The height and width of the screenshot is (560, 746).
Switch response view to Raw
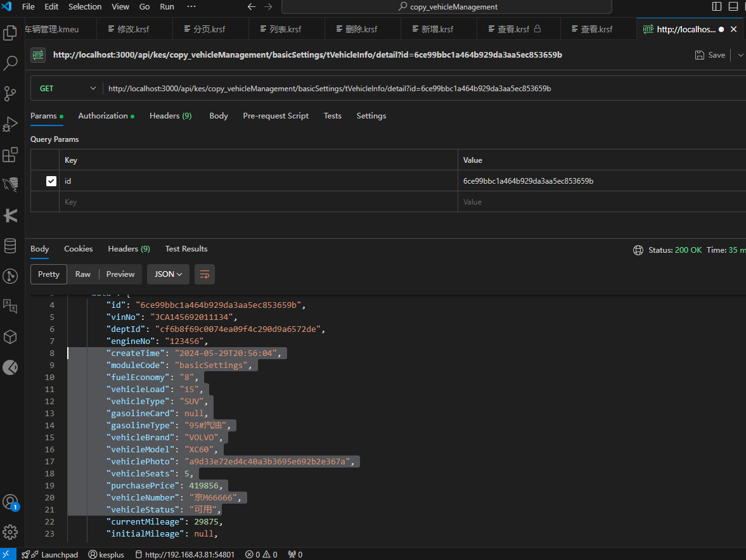click(82, 274)
